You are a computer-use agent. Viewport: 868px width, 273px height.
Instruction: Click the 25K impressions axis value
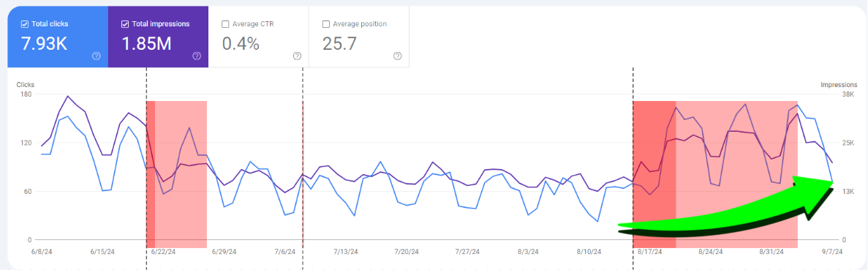point(848,143)
